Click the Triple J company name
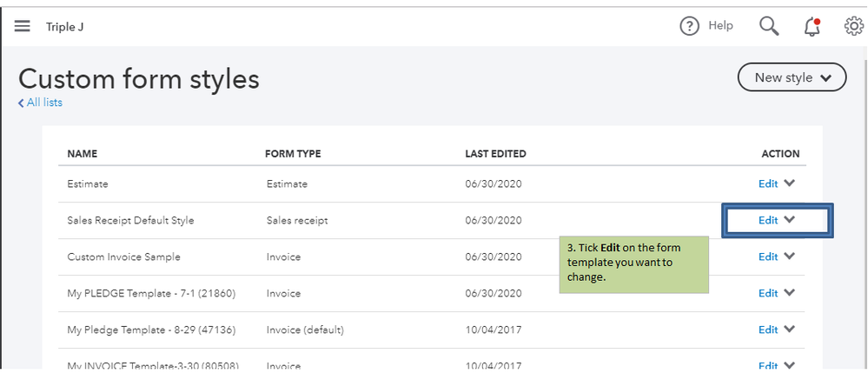This screenshot has height=373, width=868. coord(64,27)
